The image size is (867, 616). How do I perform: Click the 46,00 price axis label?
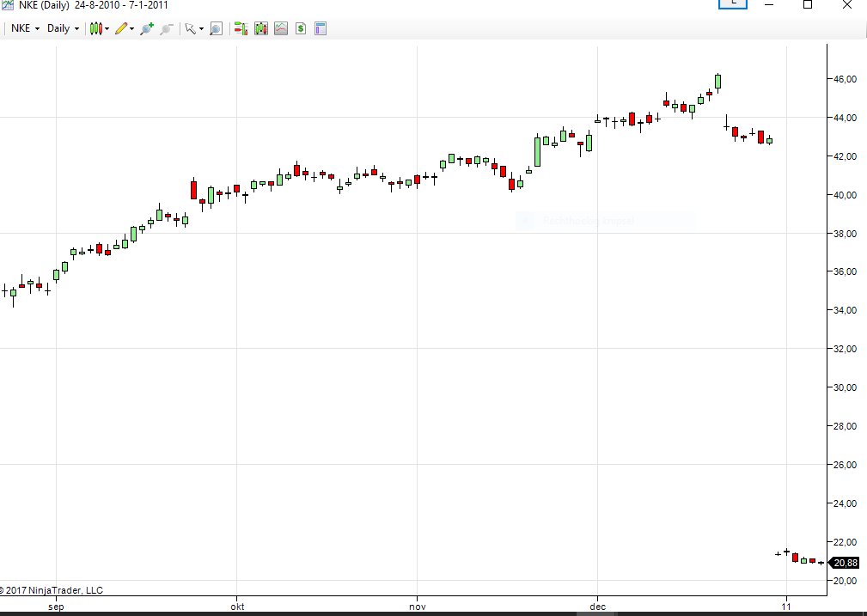click(x=845, y=79)
